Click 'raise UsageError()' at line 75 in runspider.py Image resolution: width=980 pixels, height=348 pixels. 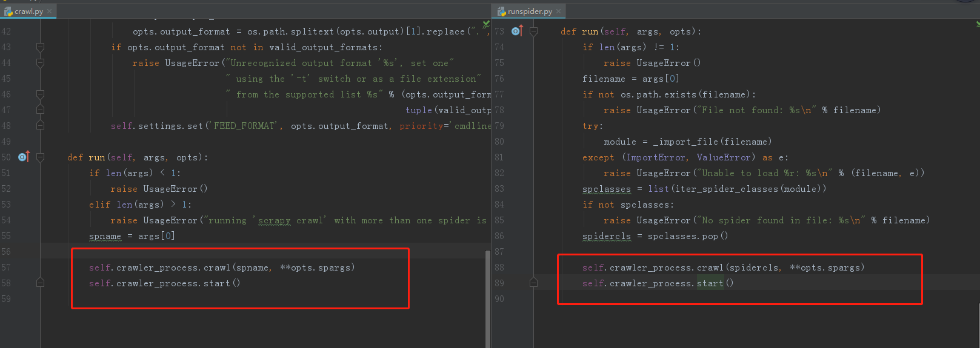tap(652, 63)
